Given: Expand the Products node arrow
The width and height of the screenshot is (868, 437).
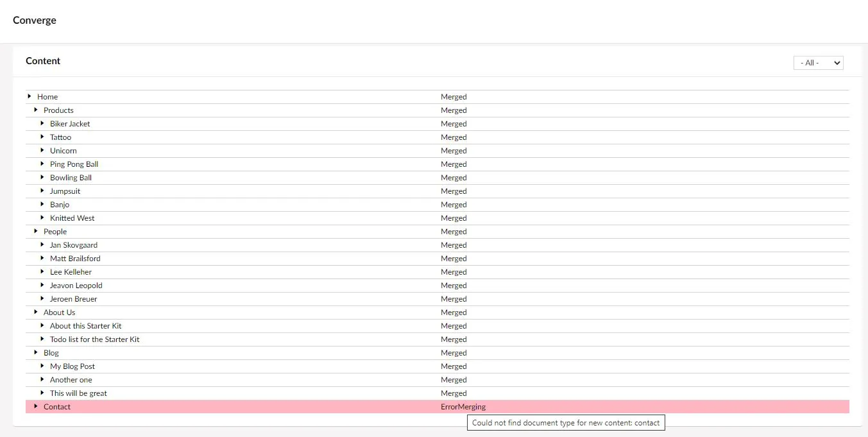Looking at the screenshot, I should pos(36,110).
